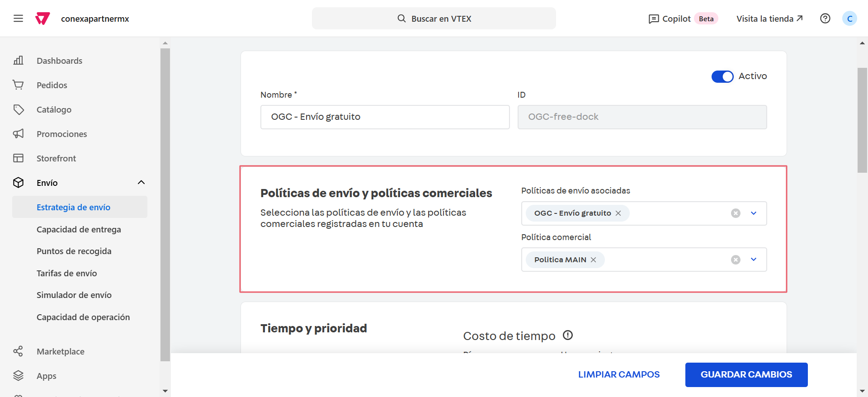Remove the OGC - Envío gratuito tag

[x=618, y=213]
